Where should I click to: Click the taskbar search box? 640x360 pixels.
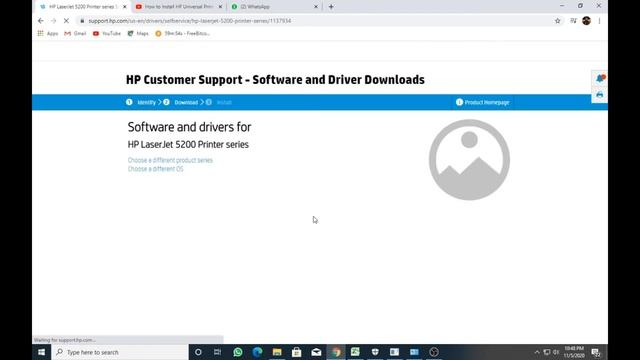[x=120, y=352]
